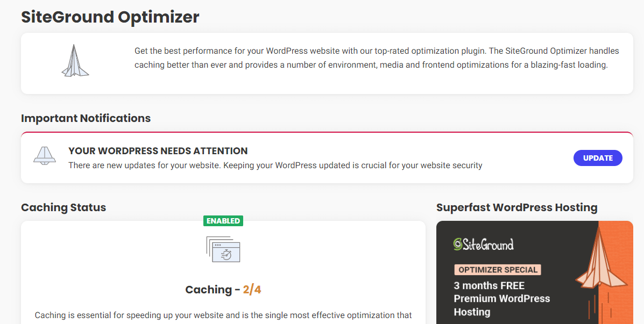Image resolution: width=644 pixels, height=324 pixels.
Task: Click the Caching Status section heading
Action: pyautogui.click(x=63, y=207)
